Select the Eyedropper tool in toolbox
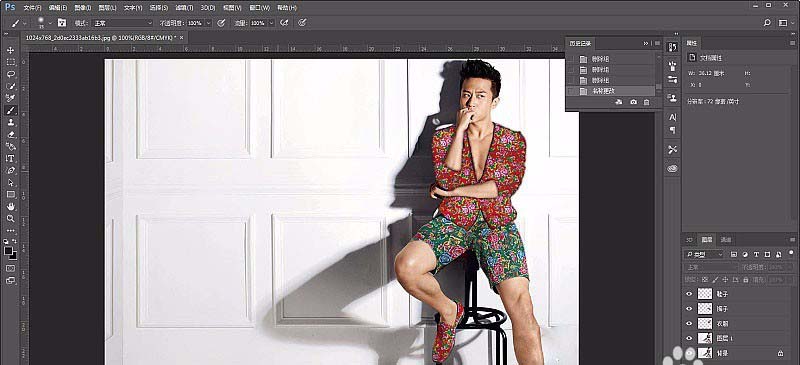This screenshot has width=800, height=365. [x=11, y=98]
